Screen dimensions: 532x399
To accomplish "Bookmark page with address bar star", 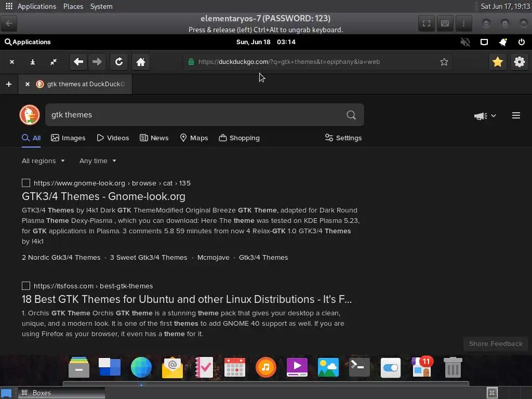I will pyautogui.click(x=444, y=62).
